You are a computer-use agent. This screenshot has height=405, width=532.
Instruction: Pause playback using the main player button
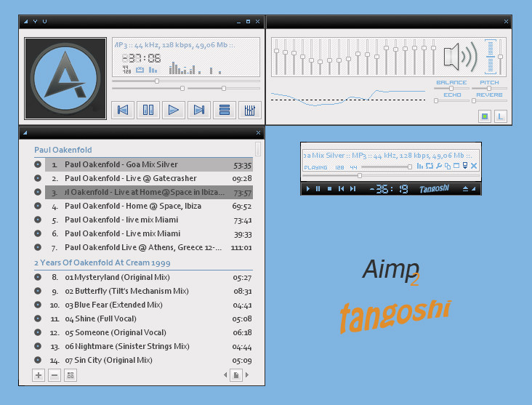point(148,110)
